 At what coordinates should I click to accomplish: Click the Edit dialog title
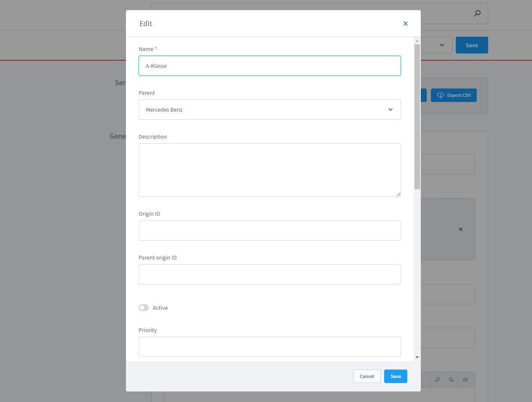click(x=146, y=24)
